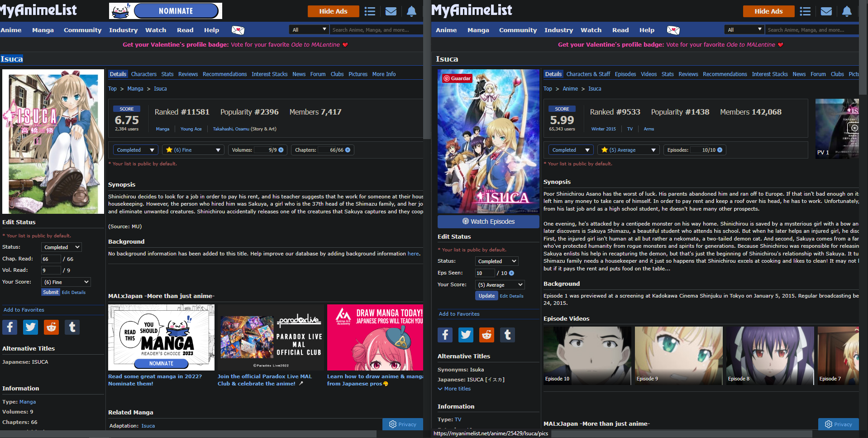The height and width of the screenshot is (438, 868).
Task: Share manga page on Reddit
Action: point(52,327)
